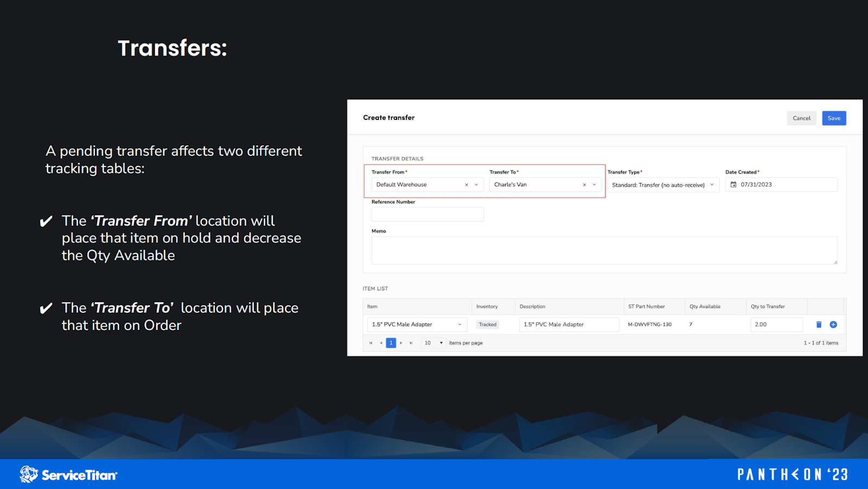
Task: Change the items per page dropdown
Action: (433, 343)
